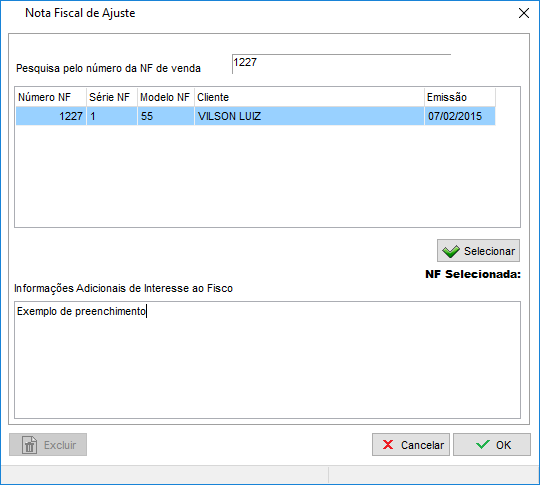Confirm with the OK button
This screenshot has width=540, height=485.
pyautogui.click(x=492, y=445)
